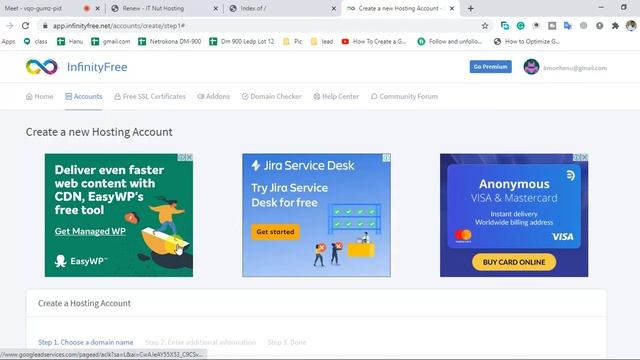Click Get started on Jira ad
The image size is (640, 360).
[x=275, y=232]
